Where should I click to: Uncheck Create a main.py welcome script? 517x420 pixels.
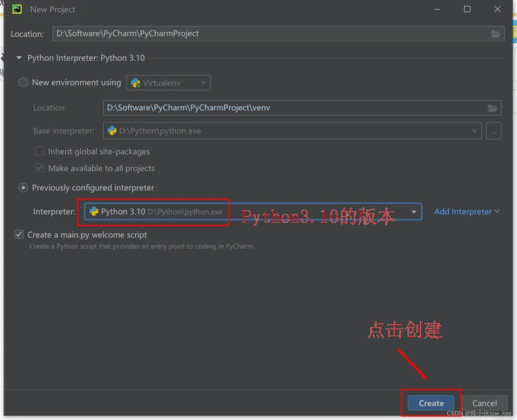[19, 235]
